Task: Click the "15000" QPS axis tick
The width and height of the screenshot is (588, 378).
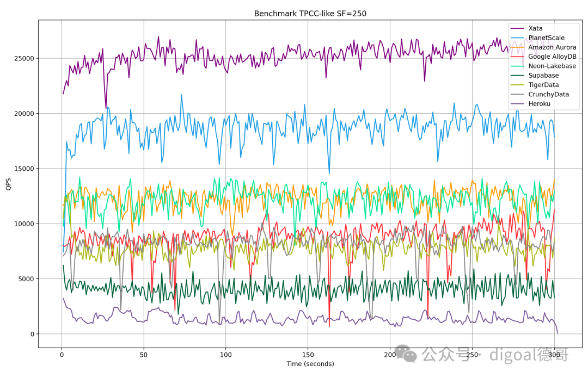Action: tap(24, 169)
